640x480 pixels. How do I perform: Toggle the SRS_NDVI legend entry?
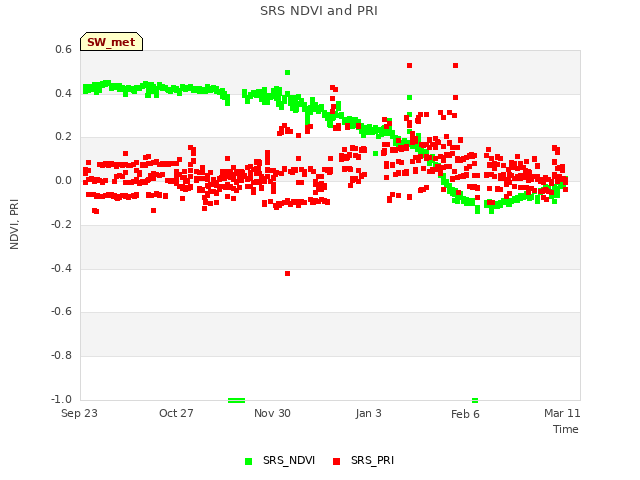pos(280,460)
